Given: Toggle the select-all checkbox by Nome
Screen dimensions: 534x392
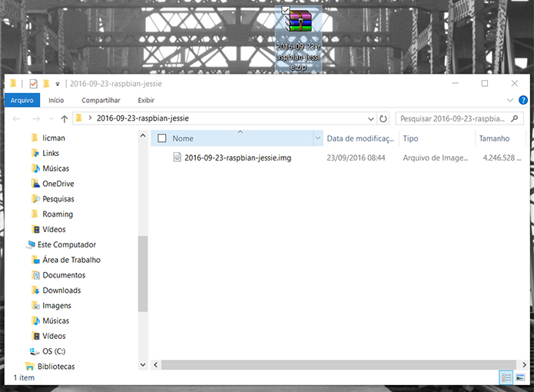Looking at the screenshot, I should [x=162, y=138].
